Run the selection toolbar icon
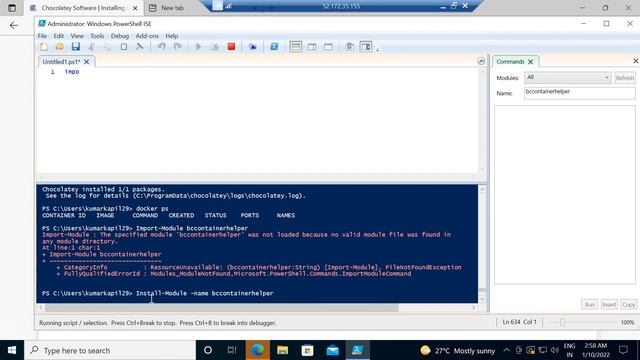Viewport: 640px width, 360px height. click(215, 47)
